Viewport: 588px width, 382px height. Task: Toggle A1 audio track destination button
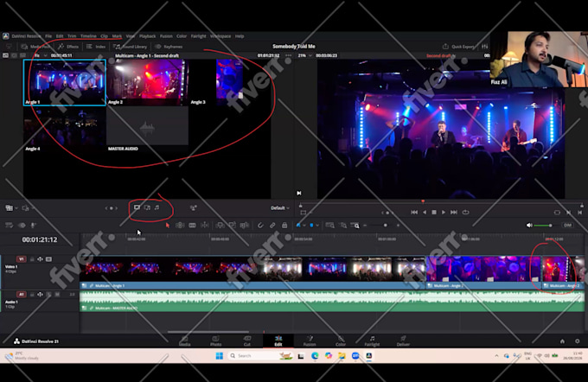(21, 295)
